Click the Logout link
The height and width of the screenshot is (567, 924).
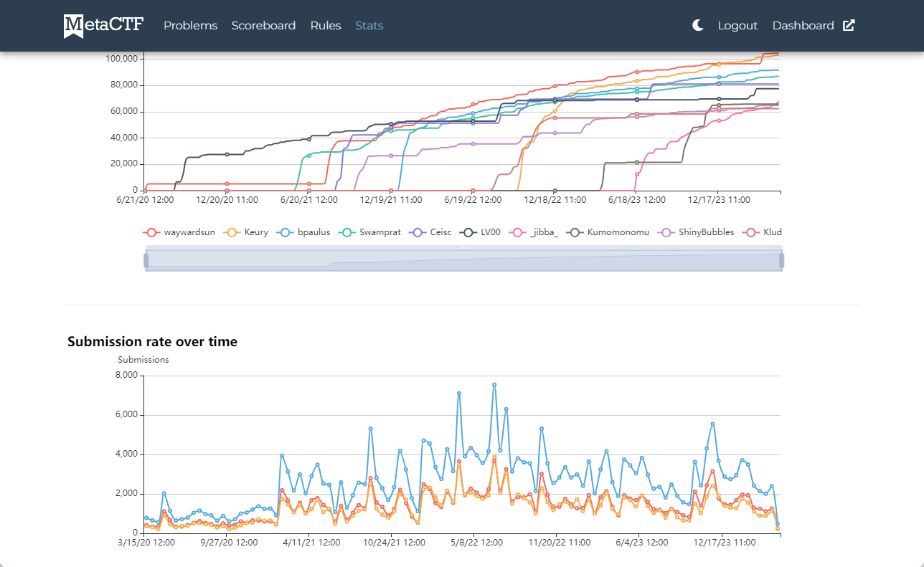pyautogui.click(x=737, y=25)
